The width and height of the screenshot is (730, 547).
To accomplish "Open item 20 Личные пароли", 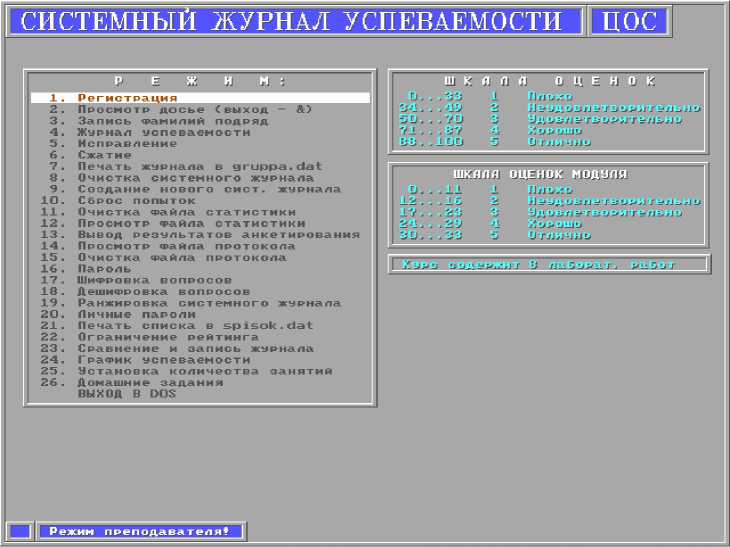I will [x=118, y=314].
